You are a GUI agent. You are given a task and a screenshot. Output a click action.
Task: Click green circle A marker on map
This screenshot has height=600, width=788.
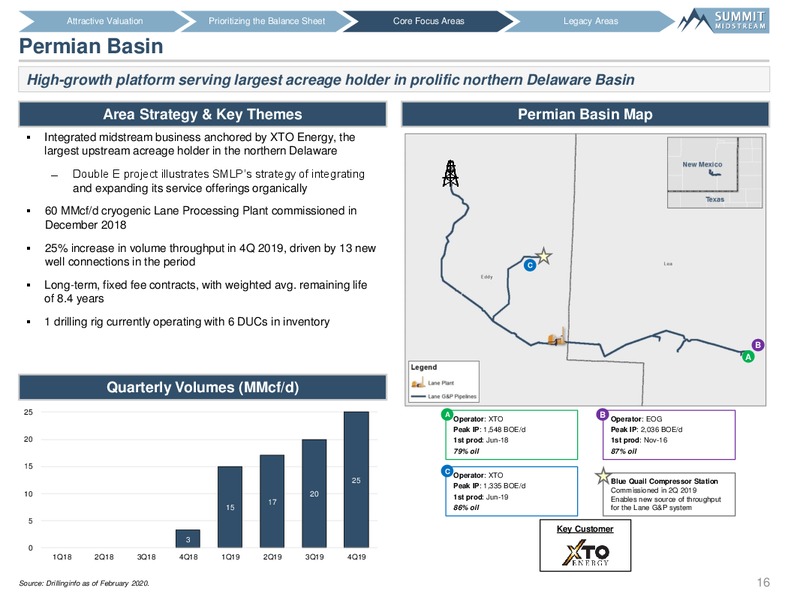748,357
